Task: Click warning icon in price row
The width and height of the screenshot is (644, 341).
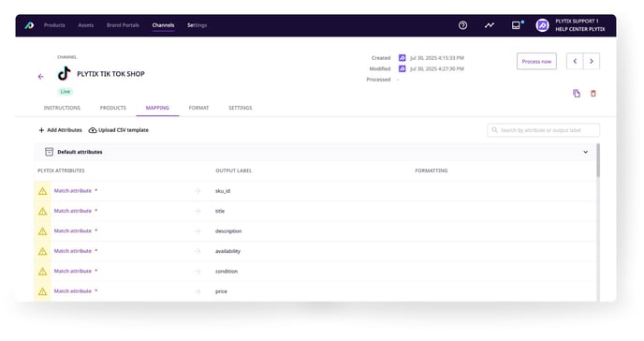Action: pyautogui.click(x=43, y=291)
